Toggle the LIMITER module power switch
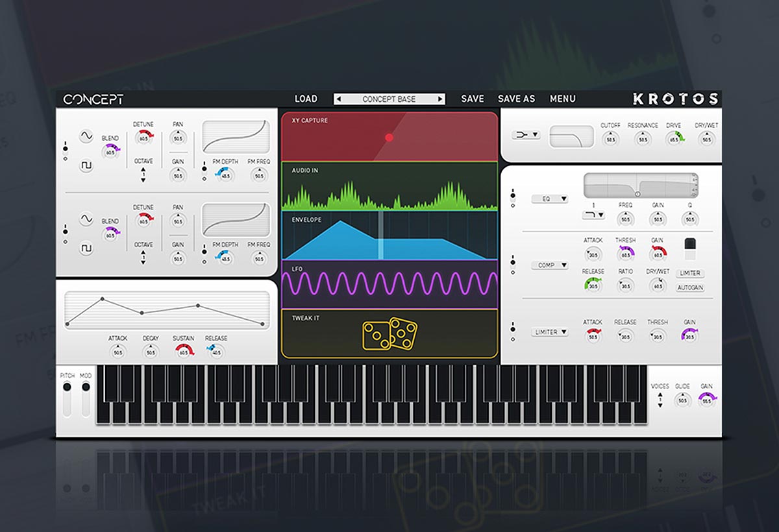Screen dimensions: 779x532 coord(513,331)
